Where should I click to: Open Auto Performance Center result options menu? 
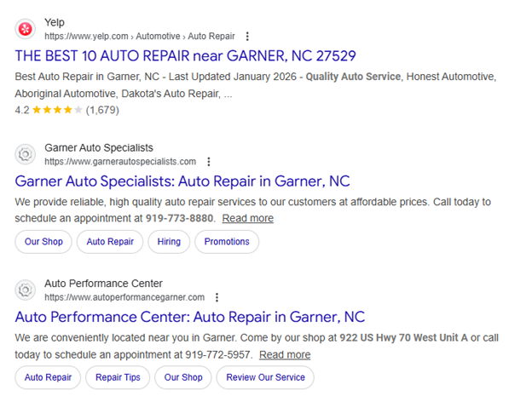(x=217, y=297)
